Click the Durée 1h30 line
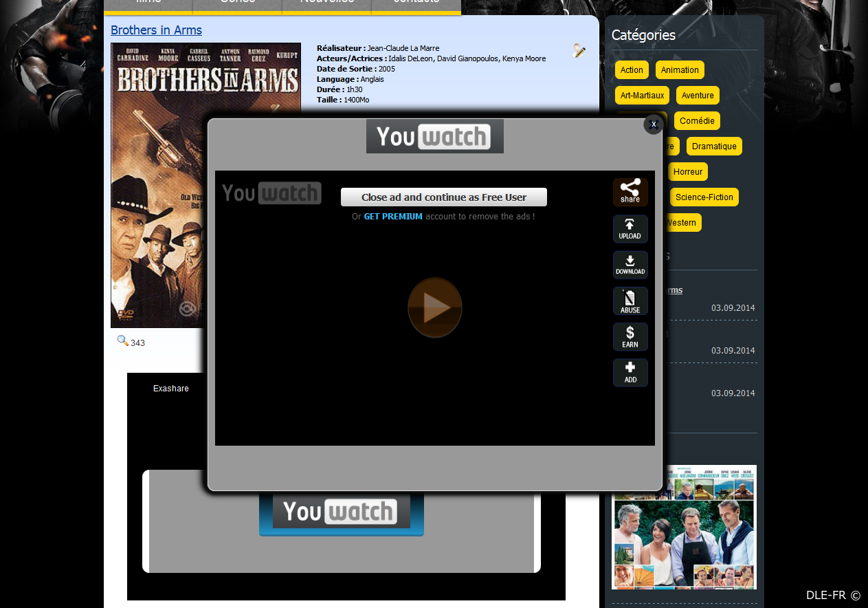 [340, 89]
